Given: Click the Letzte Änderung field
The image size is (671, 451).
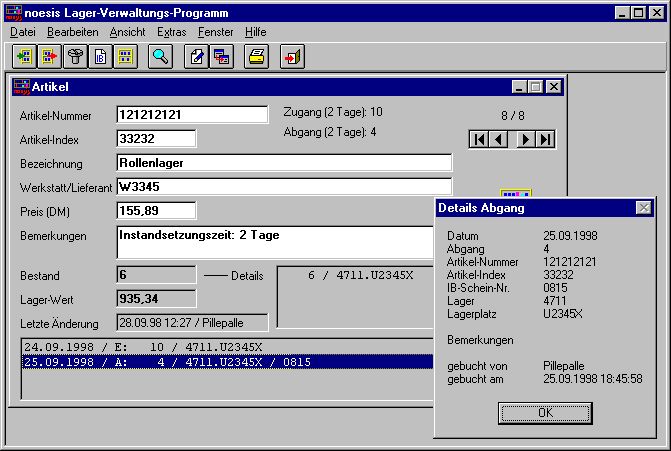Looking at the screenshot, I should coord(192,323).
